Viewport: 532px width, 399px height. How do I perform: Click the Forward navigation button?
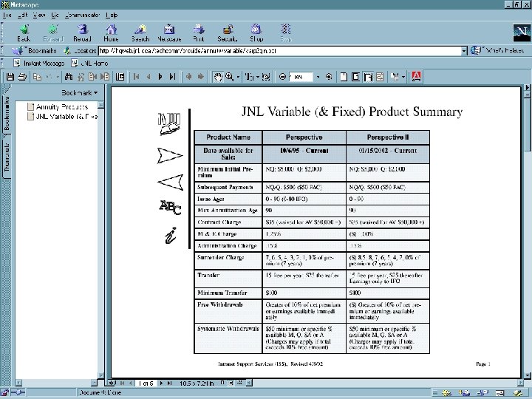click(53, 33)
